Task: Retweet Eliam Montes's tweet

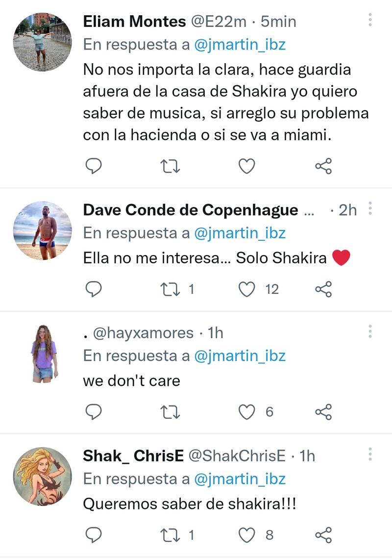Action: tap(171, 167)
